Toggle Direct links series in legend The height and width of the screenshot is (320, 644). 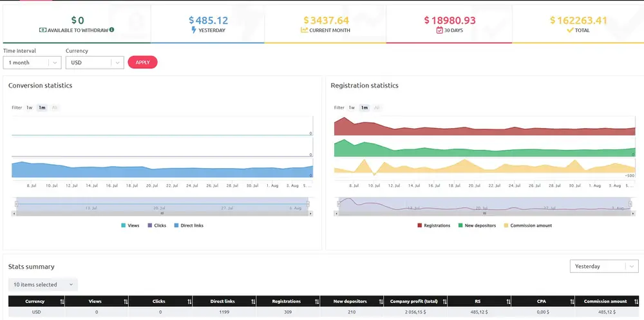tap(189, 225)
